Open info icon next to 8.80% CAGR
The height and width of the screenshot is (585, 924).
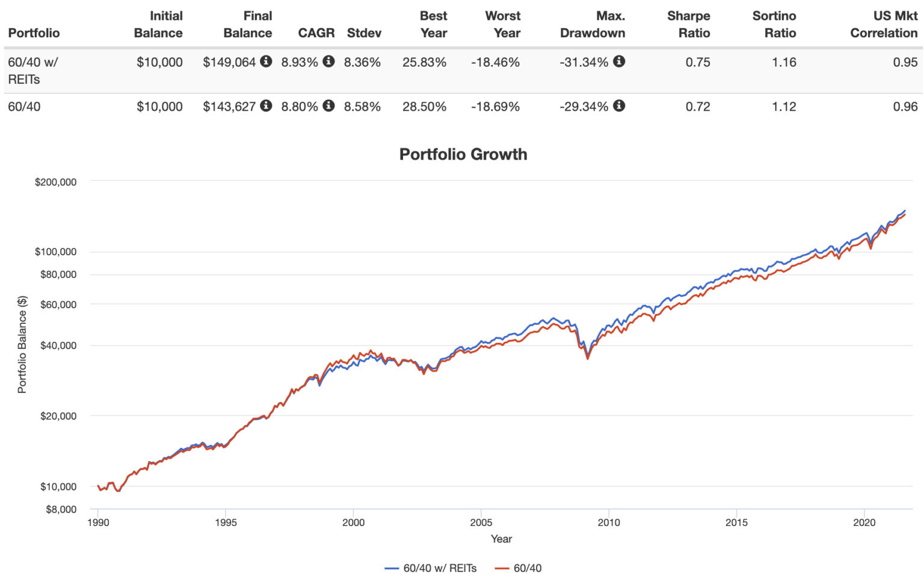click(x=328, y=106)
